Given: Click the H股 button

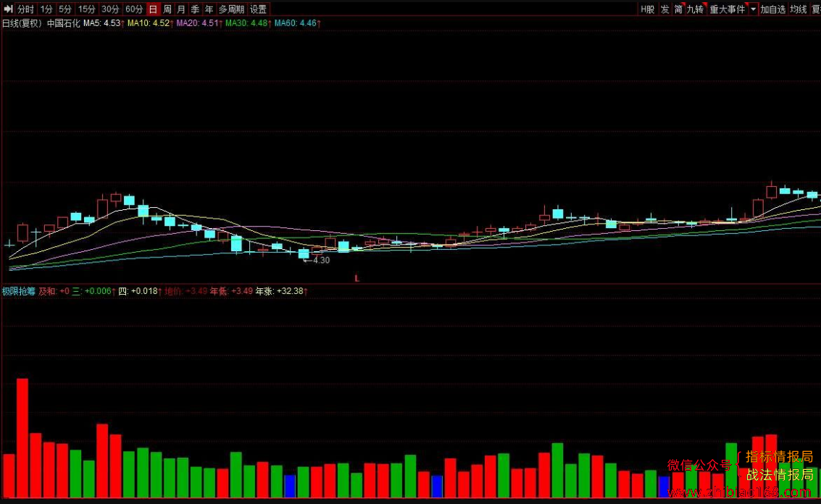Looking at the screenshot, I should (648, 9).
